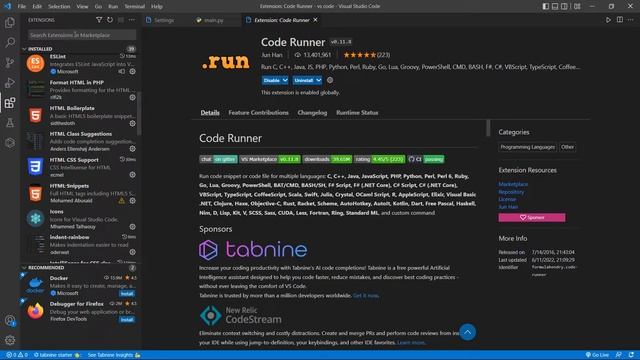
Task: Click errors and warnings count in status bar
Action: pyautogui.click(x=17, y=355)
